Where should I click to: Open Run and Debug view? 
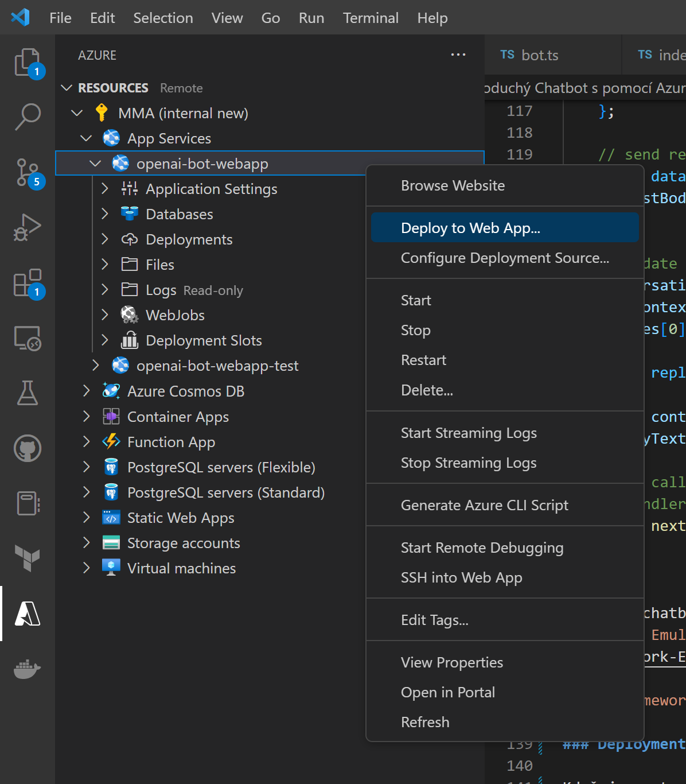tap(27, 227)
